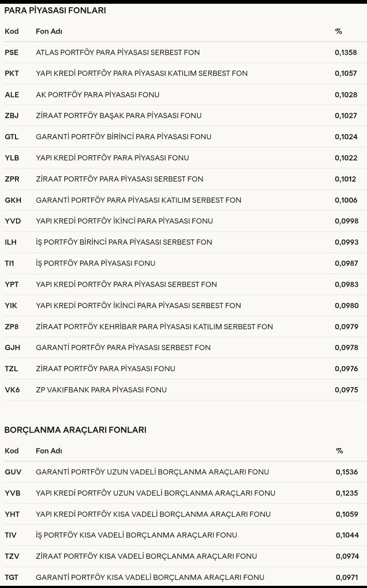Image resolution: width=367 pixels, height=588 pixels.
Task: Click the BORÇLANMA ARAÇLARI FONLARI heading
Action: pos(75,430)
